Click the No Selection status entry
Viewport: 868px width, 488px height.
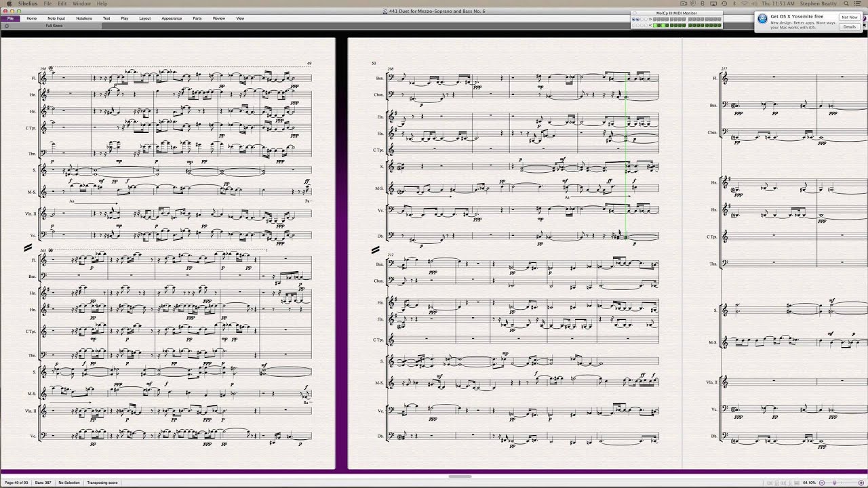tap(68, 483)
